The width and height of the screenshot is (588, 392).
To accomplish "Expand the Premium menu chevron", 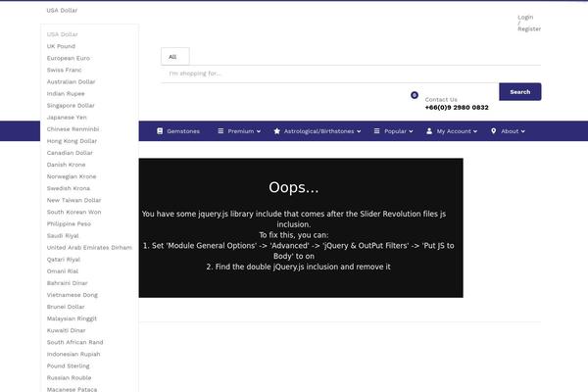I will pyautogui.click(x=259, y=131).
